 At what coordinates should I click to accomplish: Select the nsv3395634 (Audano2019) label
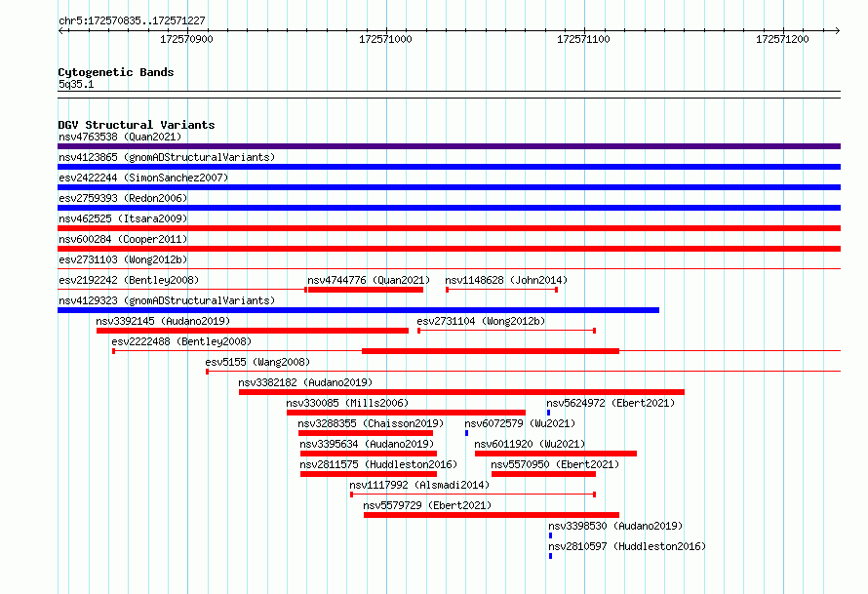pos(367,444)
